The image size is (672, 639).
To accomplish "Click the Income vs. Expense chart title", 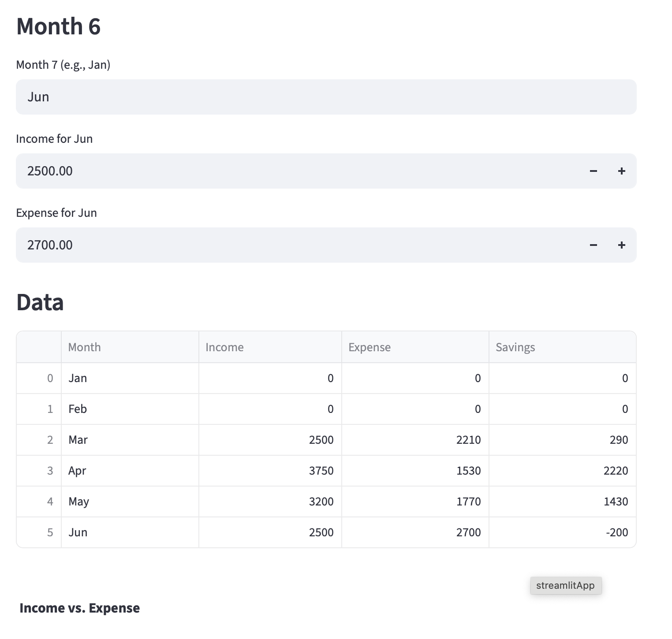I will [x=80, y=608].
